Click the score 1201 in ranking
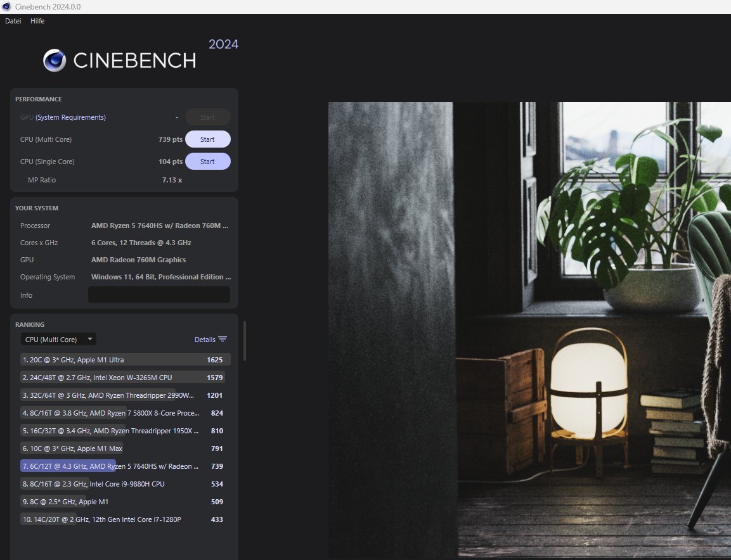The height and width of the screenshot is (560, 731). click(x=214, y=395)
